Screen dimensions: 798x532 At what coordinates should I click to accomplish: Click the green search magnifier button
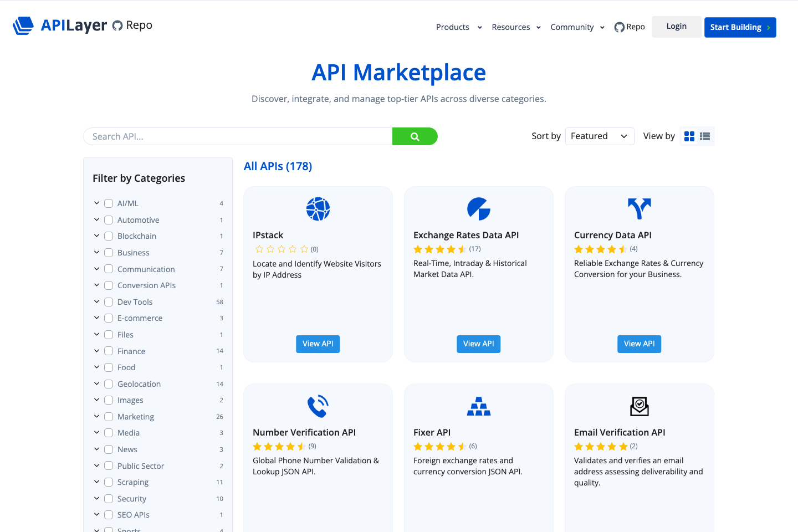pos(415,136)
